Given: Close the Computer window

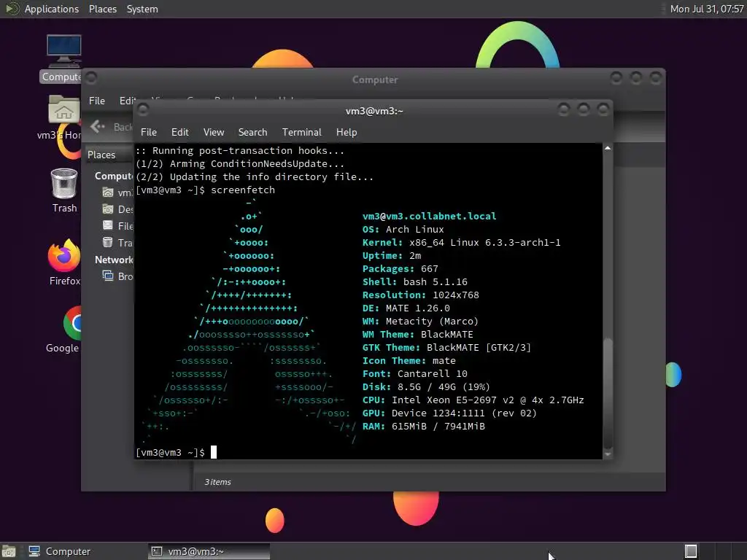Looking at the screenshot, I should [656, 77].
